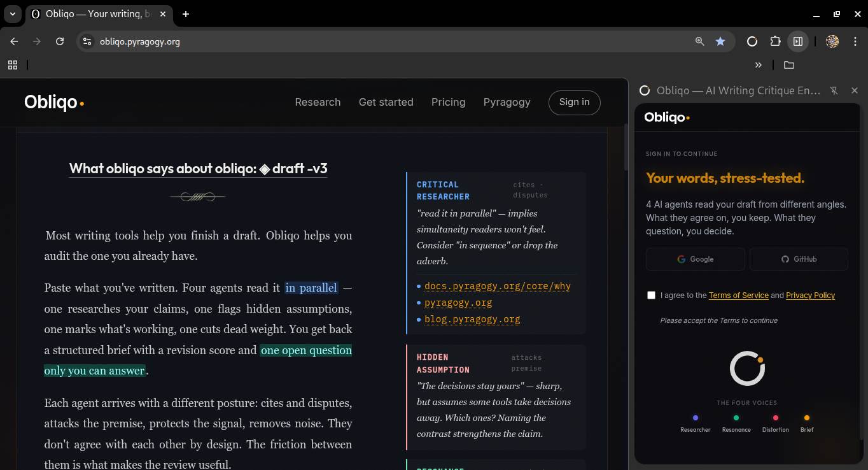Select the Obliqo browser tab
This screenshot has height=470, width=868.
99,14
